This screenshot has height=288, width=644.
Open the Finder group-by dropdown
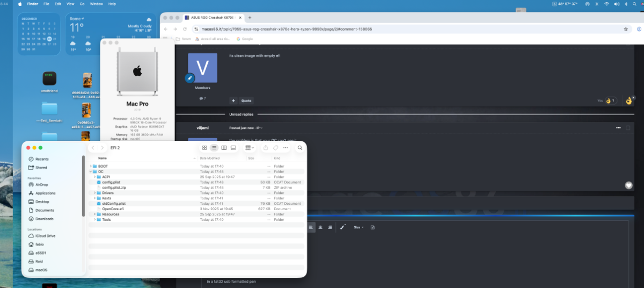(250, 148)
